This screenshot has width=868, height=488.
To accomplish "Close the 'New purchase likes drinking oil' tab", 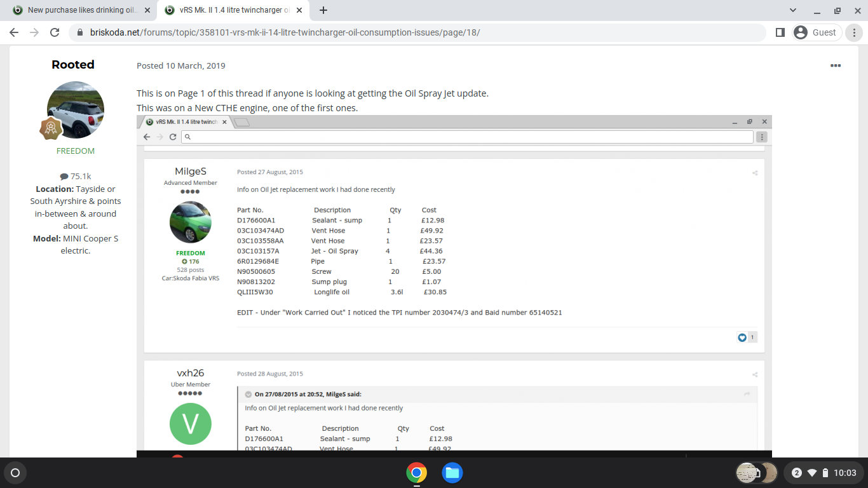I will tap(147, 10).
